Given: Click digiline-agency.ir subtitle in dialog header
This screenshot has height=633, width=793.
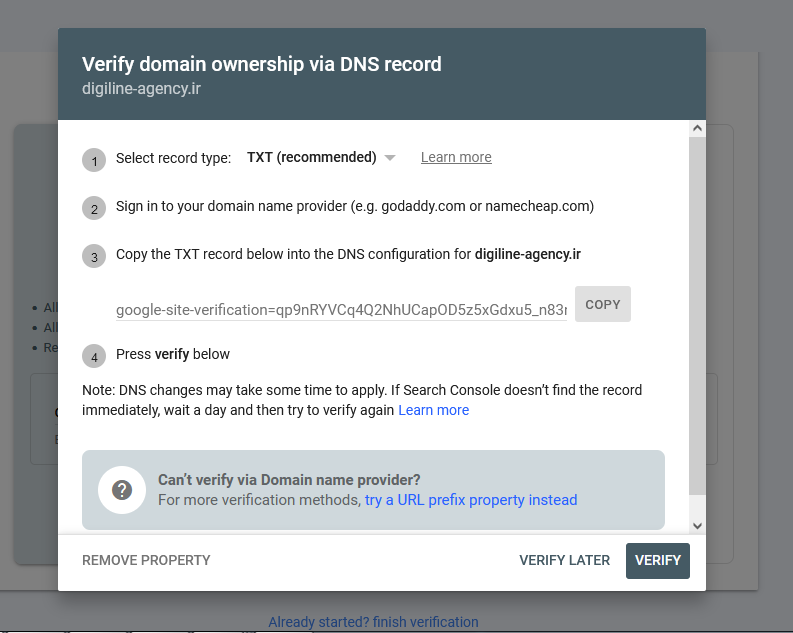Looking at the screenshot, I should (x=143, y=88).
